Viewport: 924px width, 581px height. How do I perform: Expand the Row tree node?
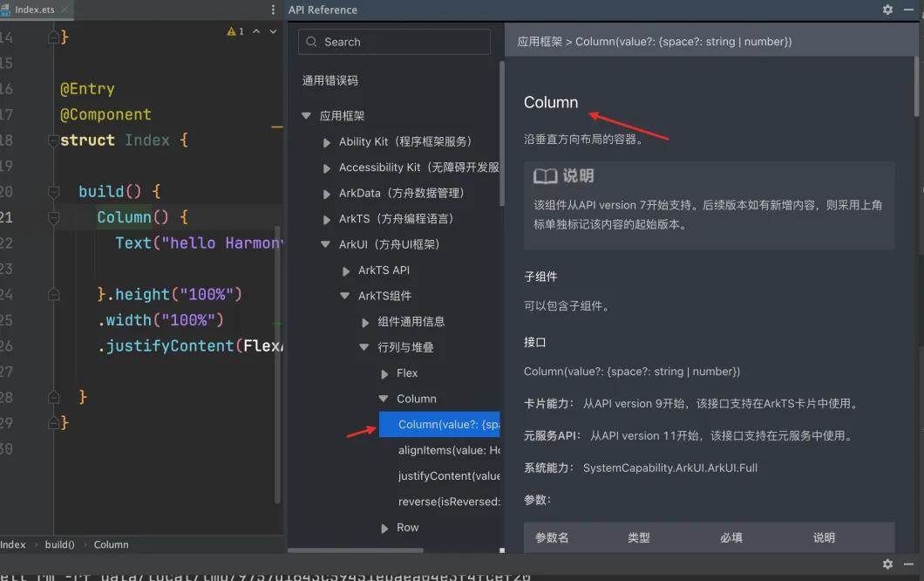click(384, 529)
